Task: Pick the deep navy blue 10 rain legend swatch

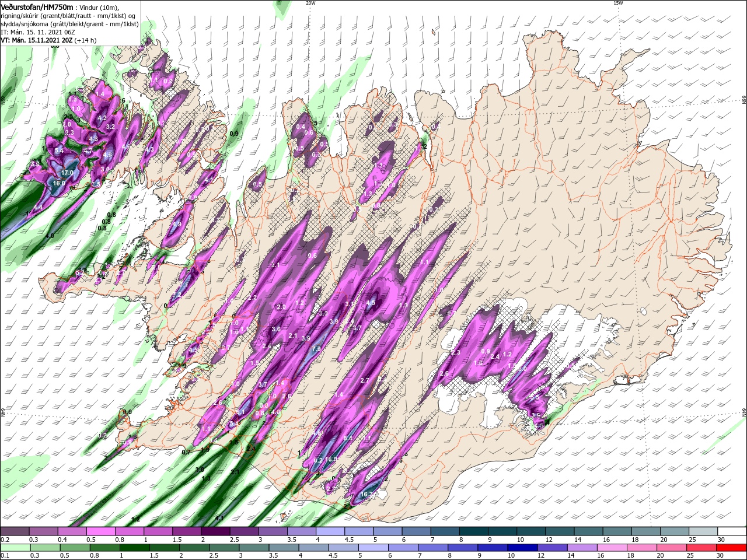Action: pos(522,548)
